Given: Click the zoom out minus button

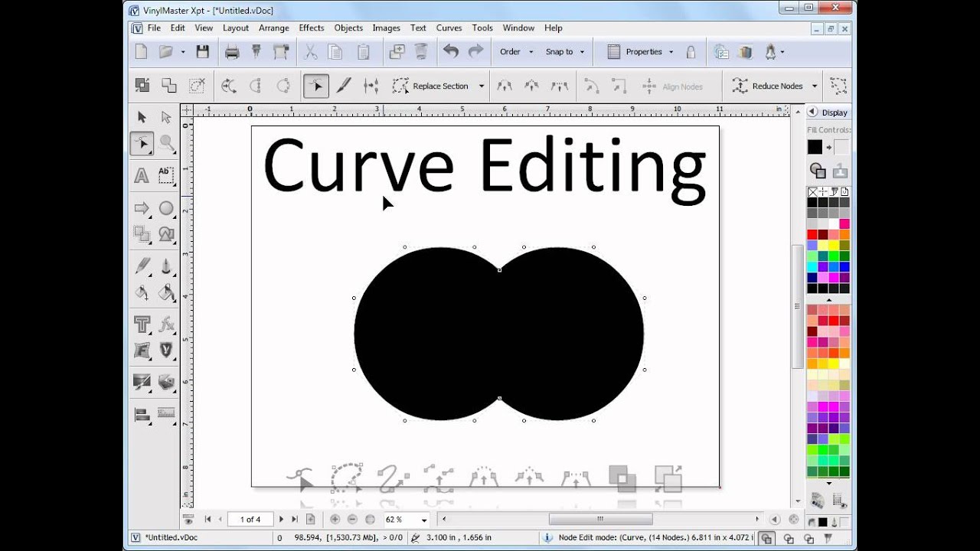Looking at the screenshot, I should coord(352,519).
